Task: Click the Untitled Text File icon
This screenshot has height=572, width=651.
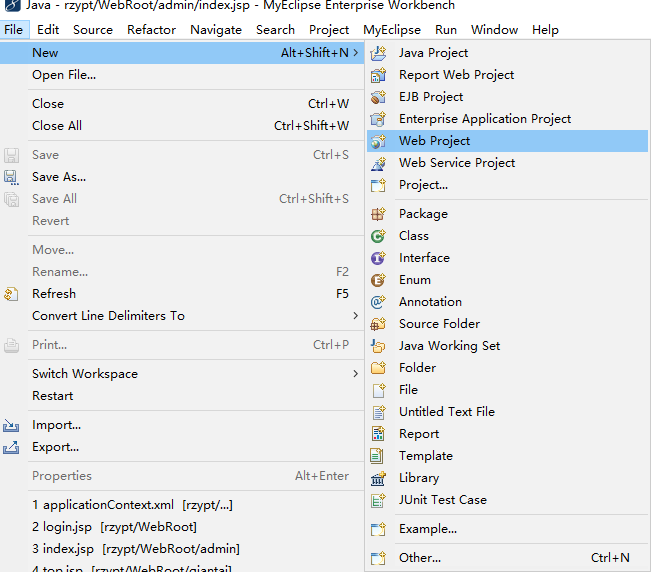Action: pos(378,412)
